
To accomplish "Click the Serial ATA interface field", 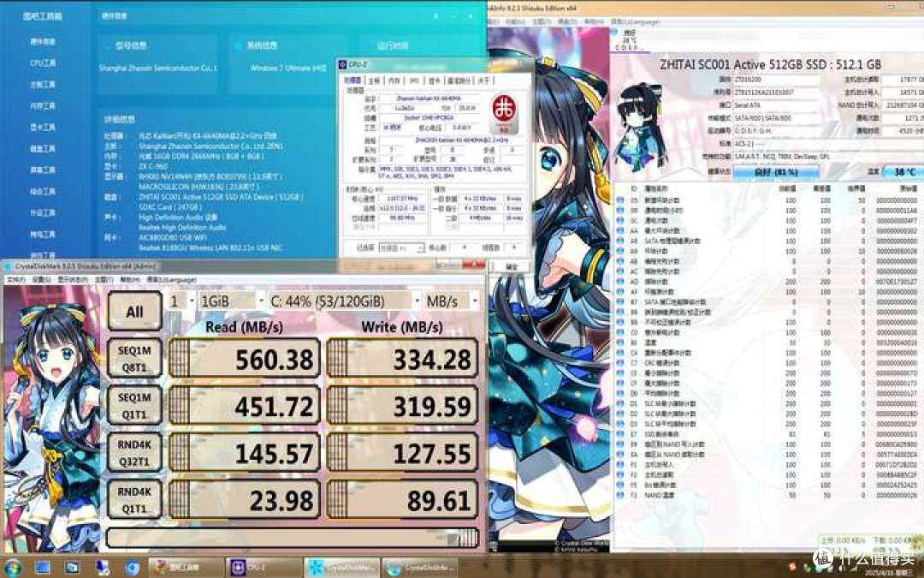I will click(x=775, y=105).
